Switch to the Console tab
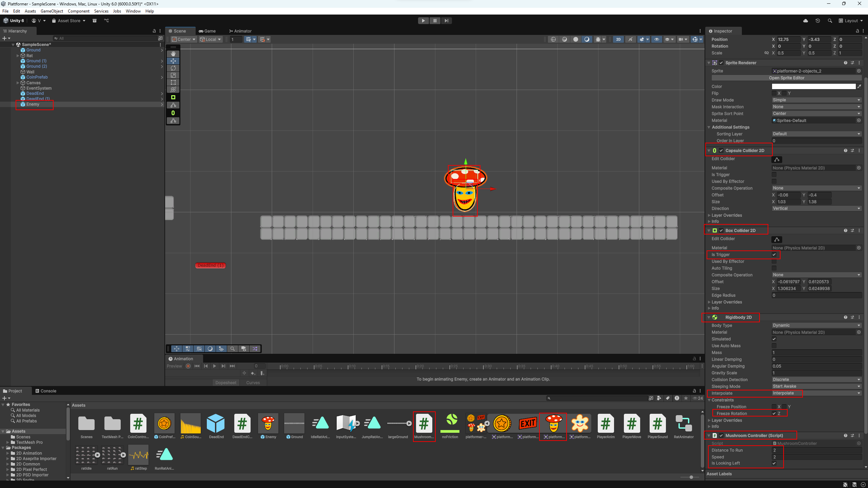Screen dimensions: 868x488 coord(46,391)
